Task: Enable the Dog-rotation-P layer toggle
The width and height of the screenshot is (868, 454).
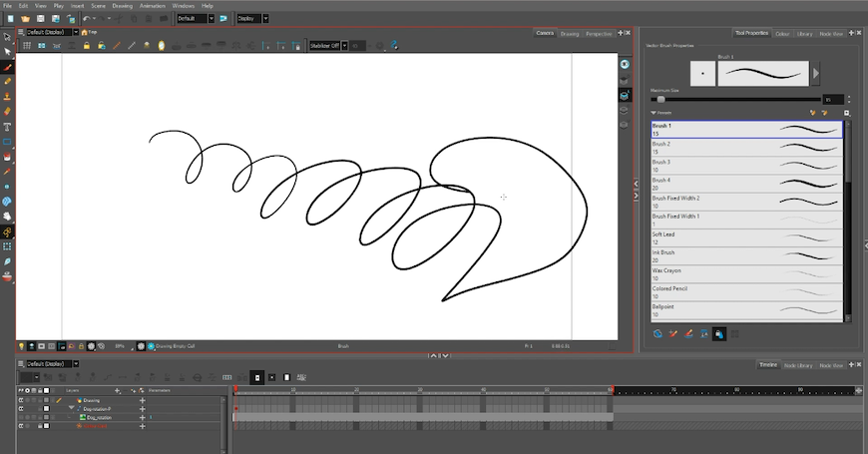Action: tap(21, 409)
